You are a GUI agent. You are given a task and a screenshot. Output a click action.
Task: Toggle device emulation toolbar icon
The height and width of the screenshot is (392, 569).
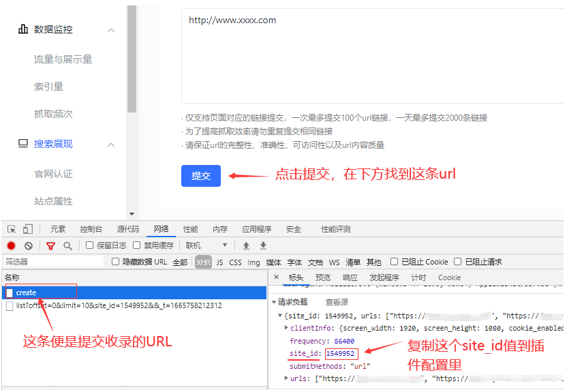tap(27, 229)
